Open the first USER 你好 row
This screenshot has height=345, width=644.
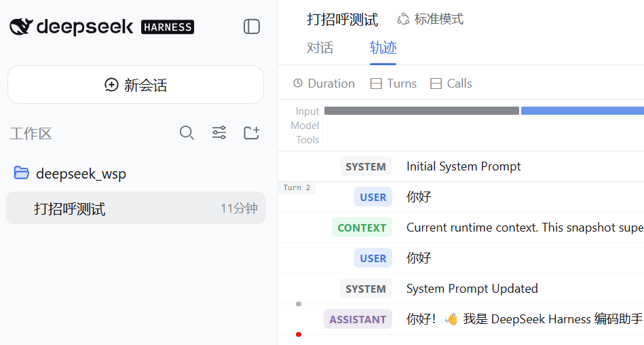pos(461,197)
